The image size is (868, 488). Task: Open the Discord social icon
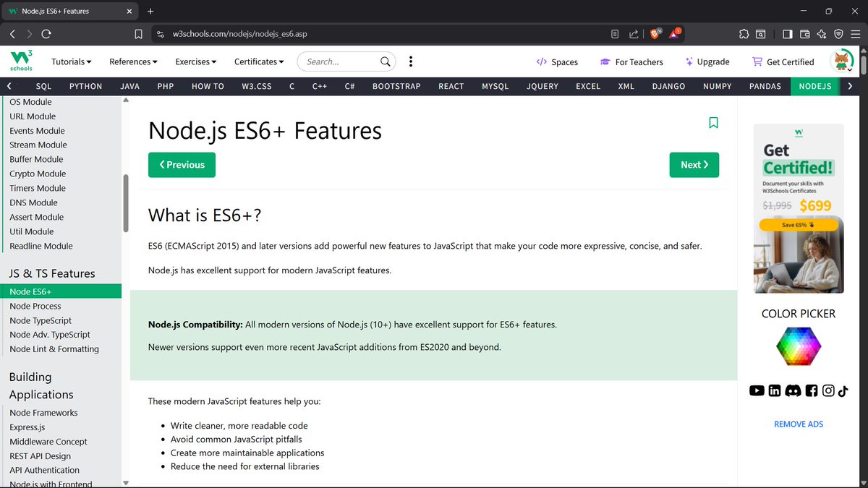793,390
